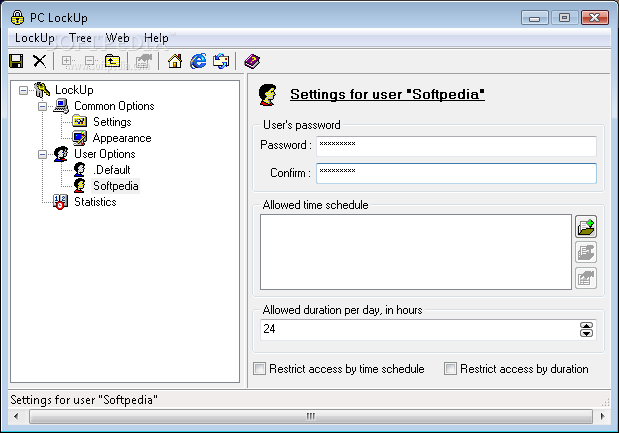619x433 pixels.
Task: Click the horizontal scrollbar thumb
Action: click(x=311, y=416)
